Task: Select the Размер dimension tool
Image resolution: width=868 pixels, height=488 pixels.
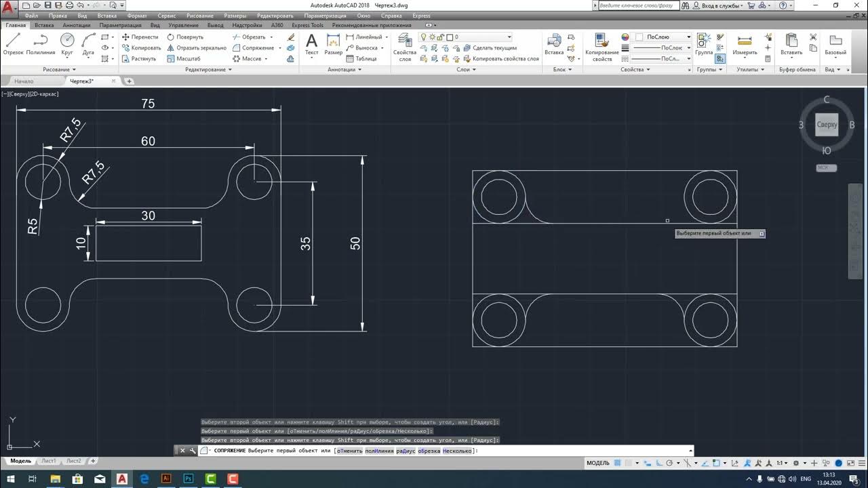Action: (334, 44)
